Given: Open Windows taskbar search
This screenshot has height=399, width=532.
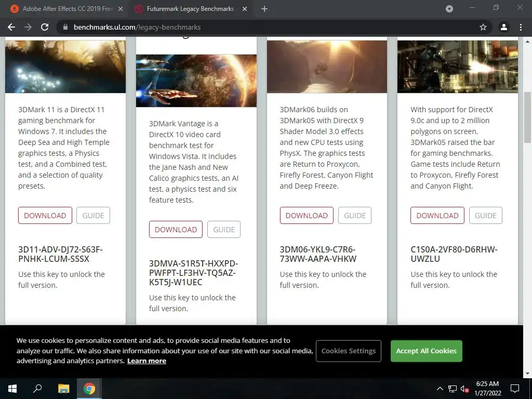Looking at the screenshot, I should point(37,389).
